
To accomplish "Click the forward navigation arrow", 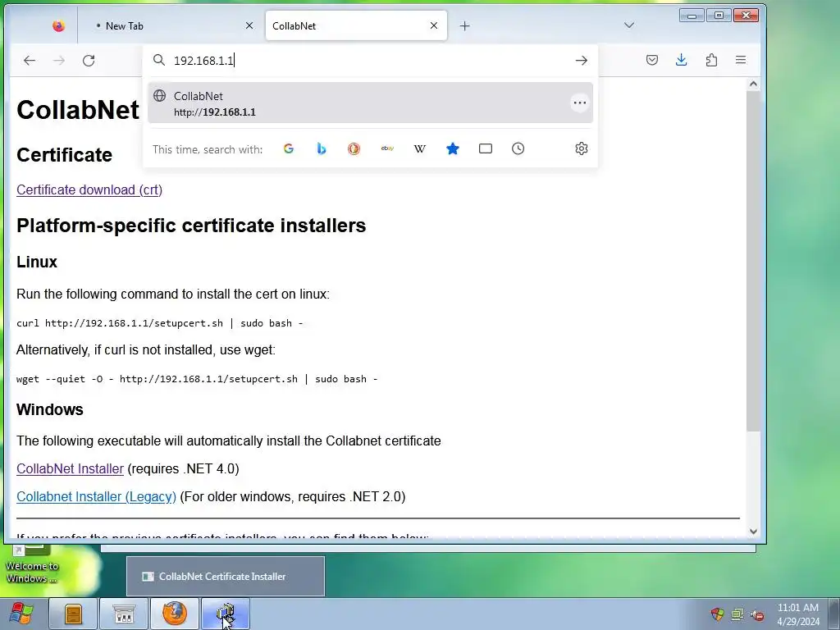I will pos(59,61).
